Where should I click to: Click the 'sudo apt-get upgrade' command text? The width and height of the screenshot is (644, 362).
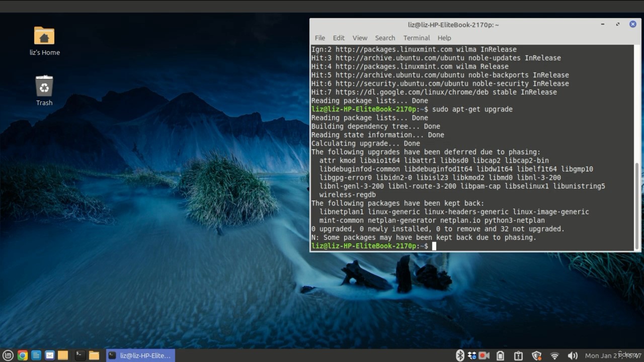pyautogui.click(x=472, y=109)
